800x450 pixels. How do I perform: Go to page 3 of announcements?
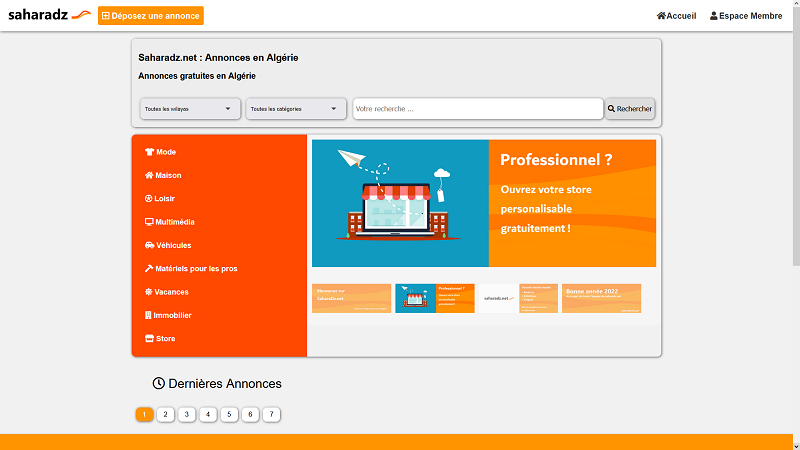pyautogui.click(x=187, y=414)
